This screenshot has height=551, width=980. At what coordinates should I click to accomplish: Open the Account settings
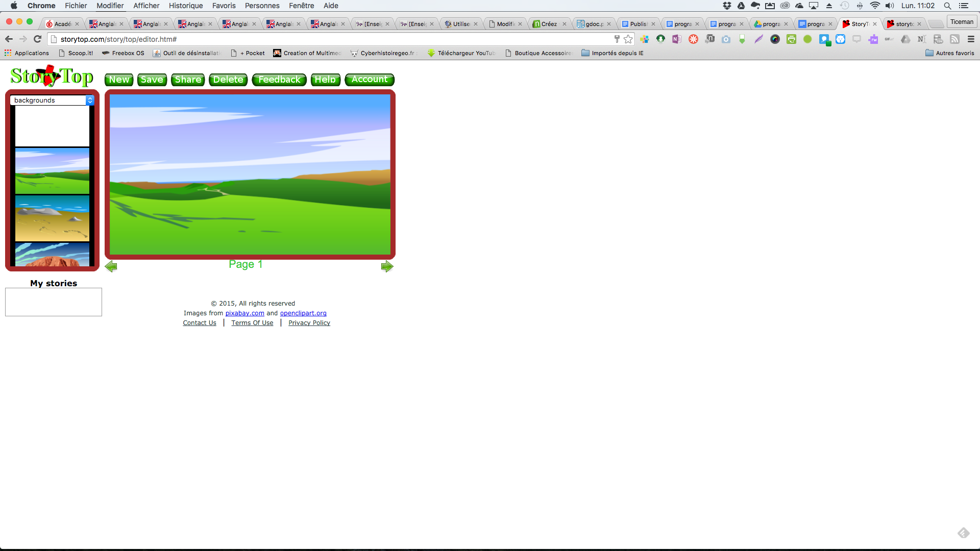(369, 80)
